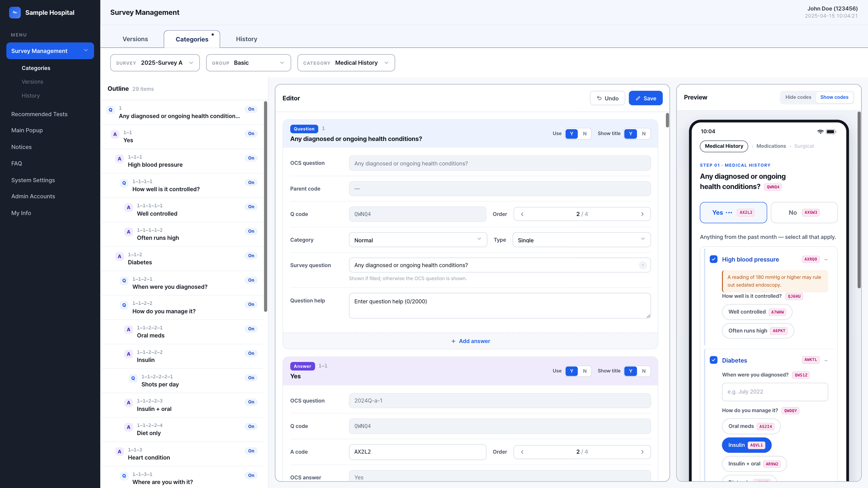Click the A icon beside Heart condition
Image resolution: width=868 pixels, height=488 pixels.
tap(119, 452)
